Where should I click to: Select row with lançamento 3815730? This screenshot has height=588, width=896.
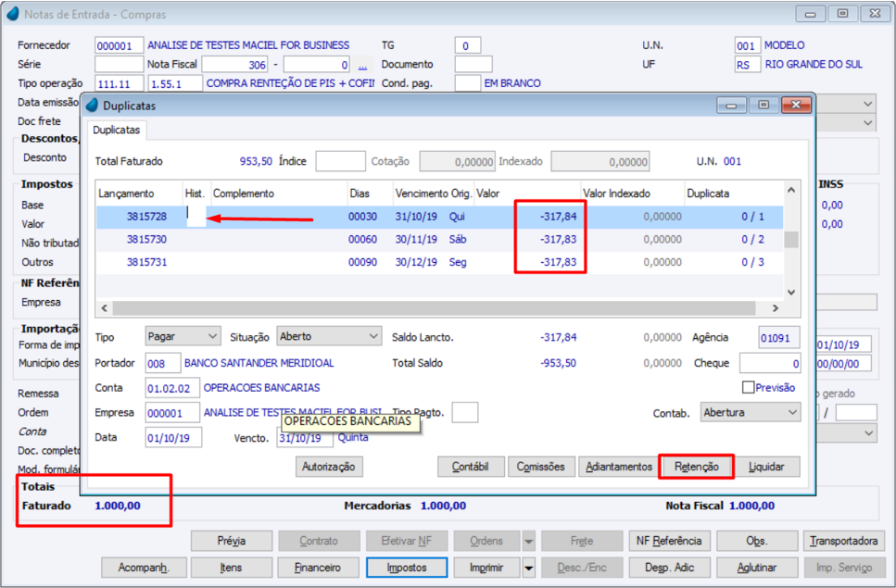(146, 239)
